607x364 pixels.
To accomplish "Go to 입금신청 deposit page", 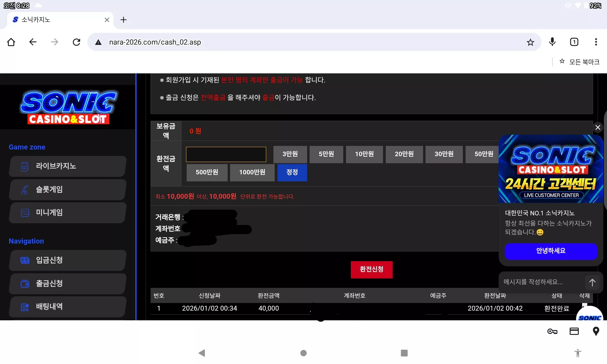I will [x=68, y=260].
